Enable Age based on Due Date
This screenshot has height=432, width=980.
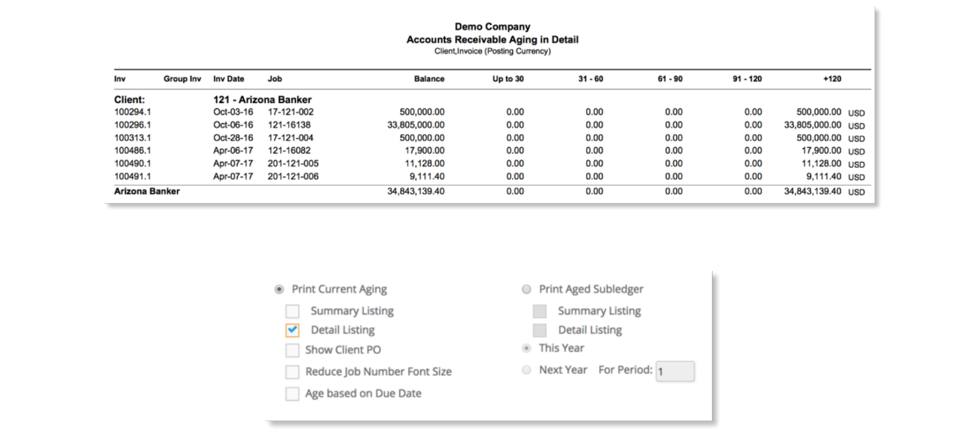(x=292, y=393)
